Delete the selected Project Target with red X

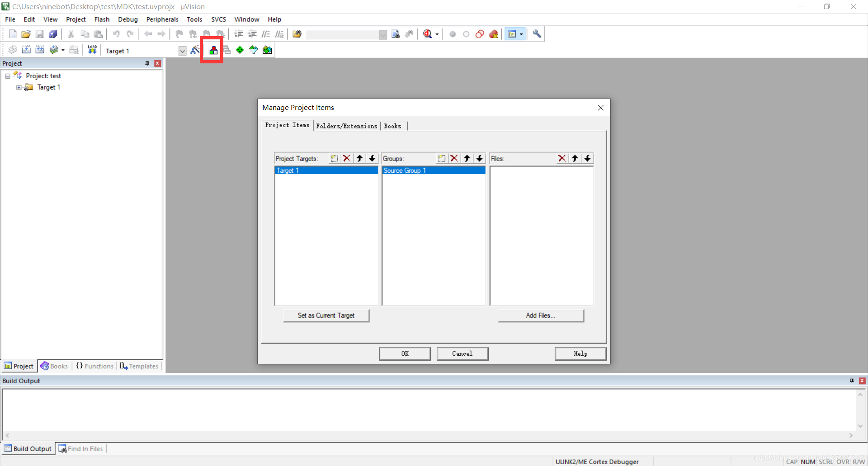(347, 158)
